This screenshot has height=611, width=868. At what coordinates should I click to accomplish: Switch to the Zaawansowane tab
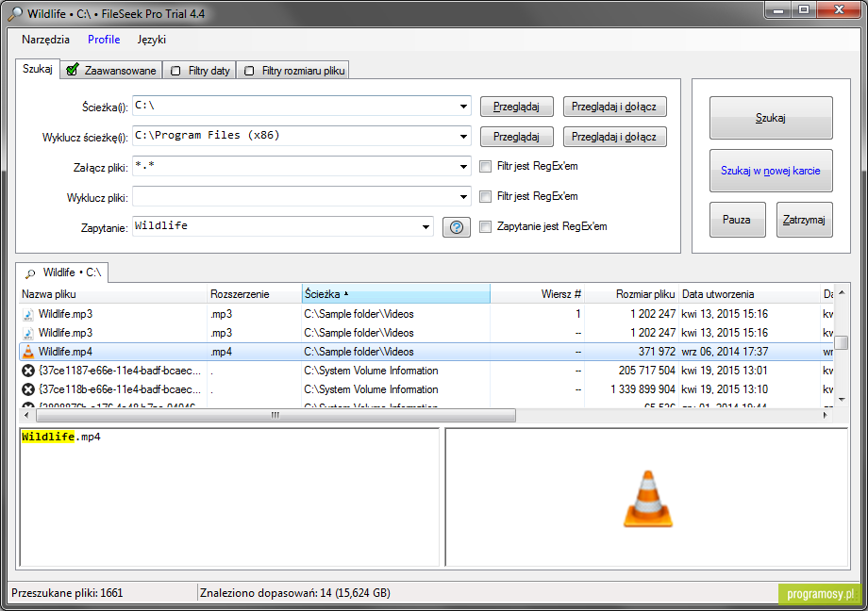112,71
